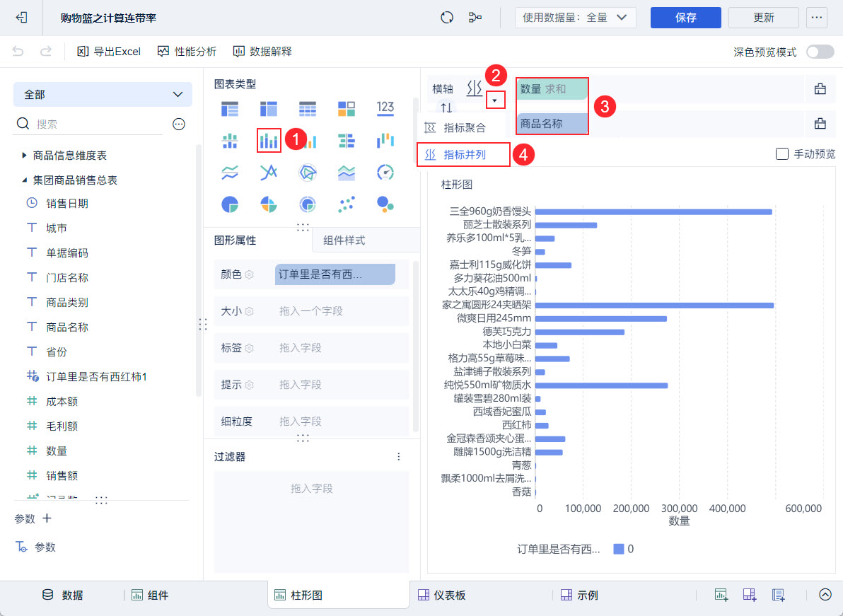Add a parameter with the plus icon

pos(47,518)
